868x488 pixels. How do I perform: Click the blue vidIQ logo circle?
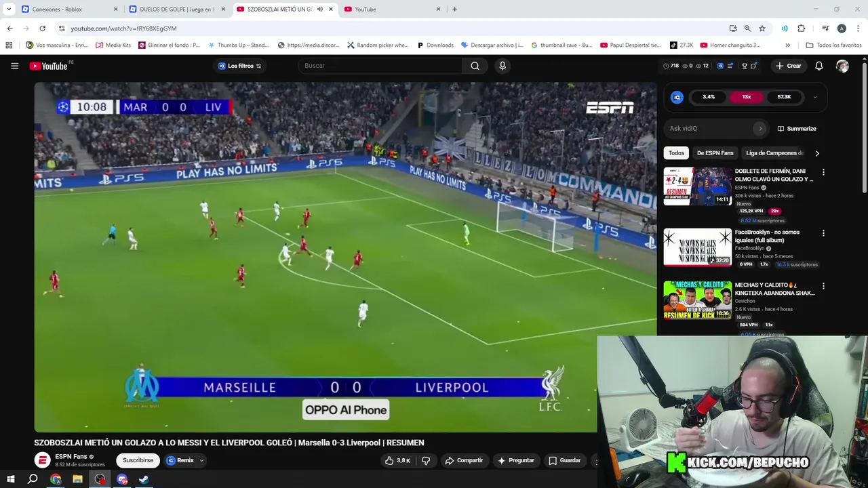[x=677, y=97]
